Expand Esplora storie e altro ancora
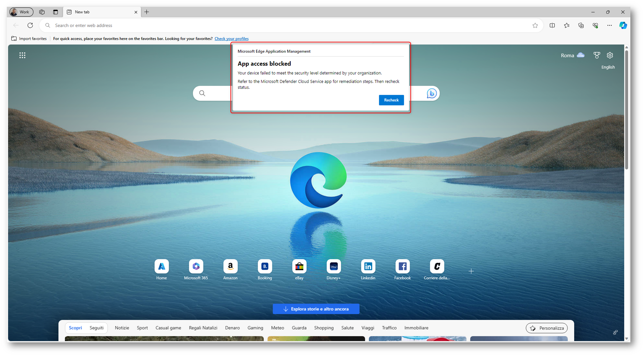The image size is (644, 356). tap(316, 309)
